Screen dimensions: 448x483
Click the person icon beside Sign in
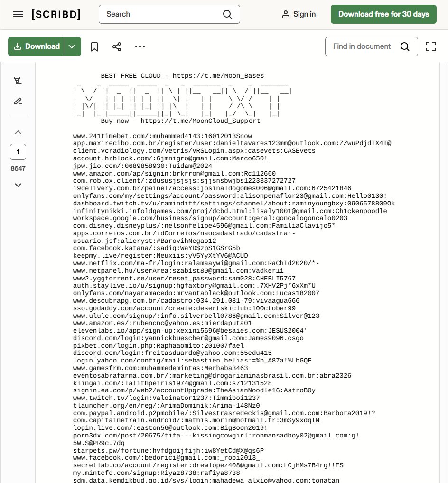pyautogui.click(x=285, y=14)
